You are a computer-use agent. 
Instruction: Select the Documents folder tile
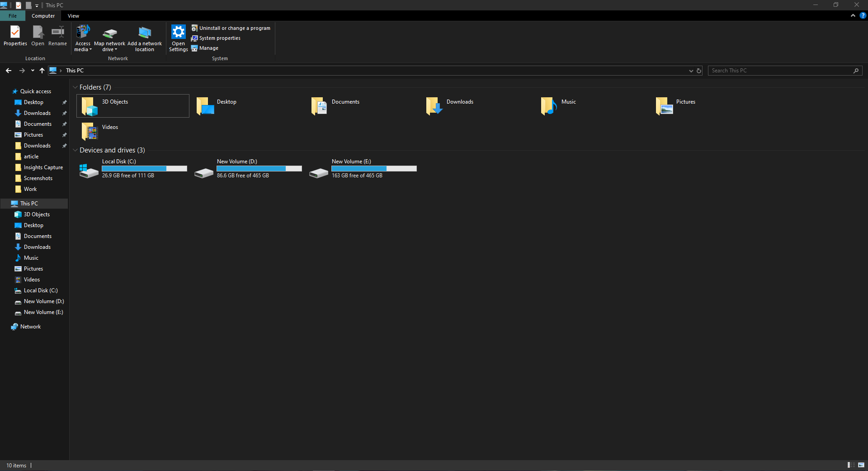(363, 106)
